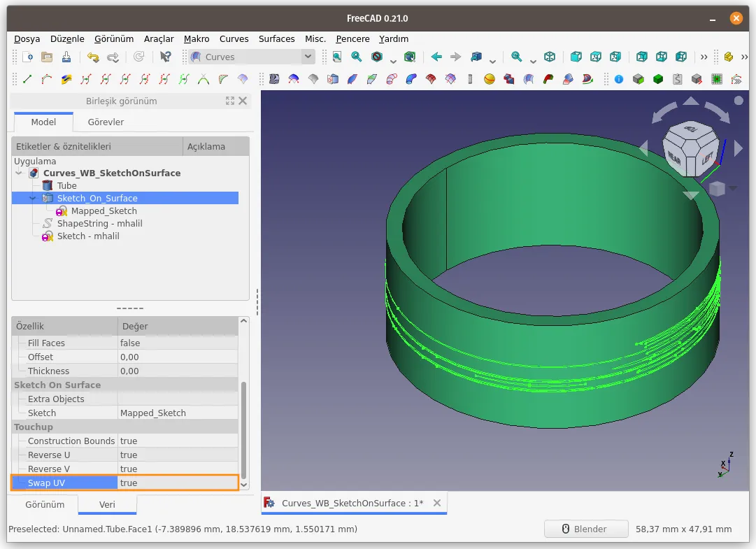Create a new document with toolbar icon
Screen dimensions: 756x549
click(27, 57)
